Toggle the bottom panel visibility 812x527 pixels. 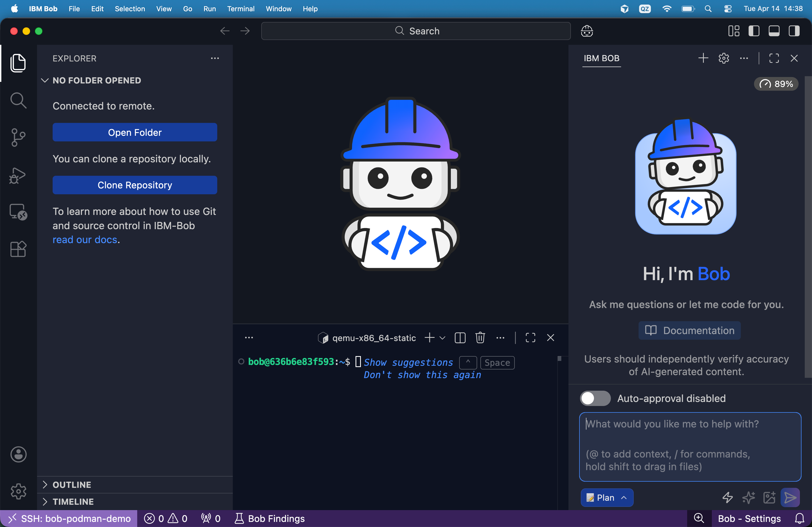[x=774, y=31]
